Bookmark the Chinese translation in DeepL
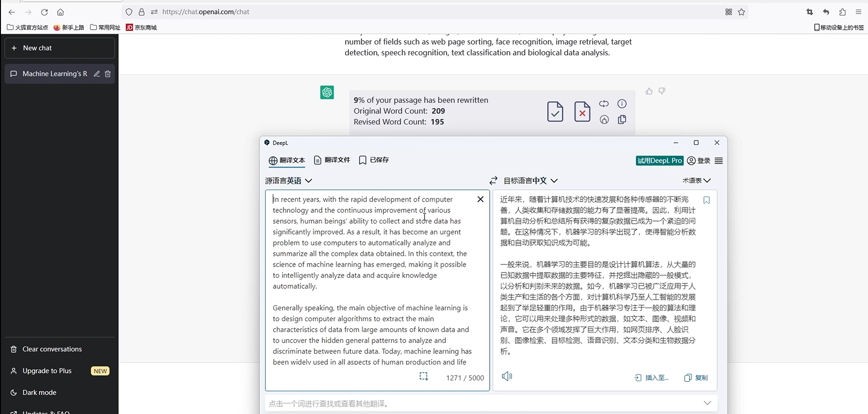This screenshot has height=414, width=868. [x=707, y=200]
